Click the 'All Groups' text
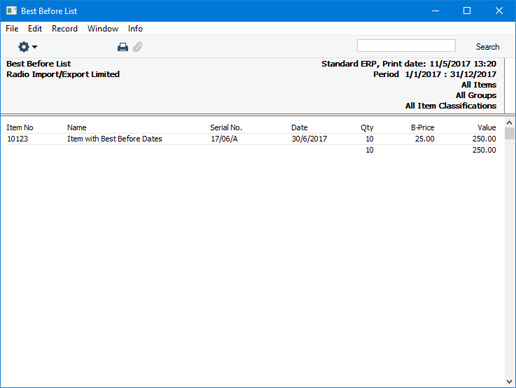This screenshot has height=388, width=516. [476, 95]
